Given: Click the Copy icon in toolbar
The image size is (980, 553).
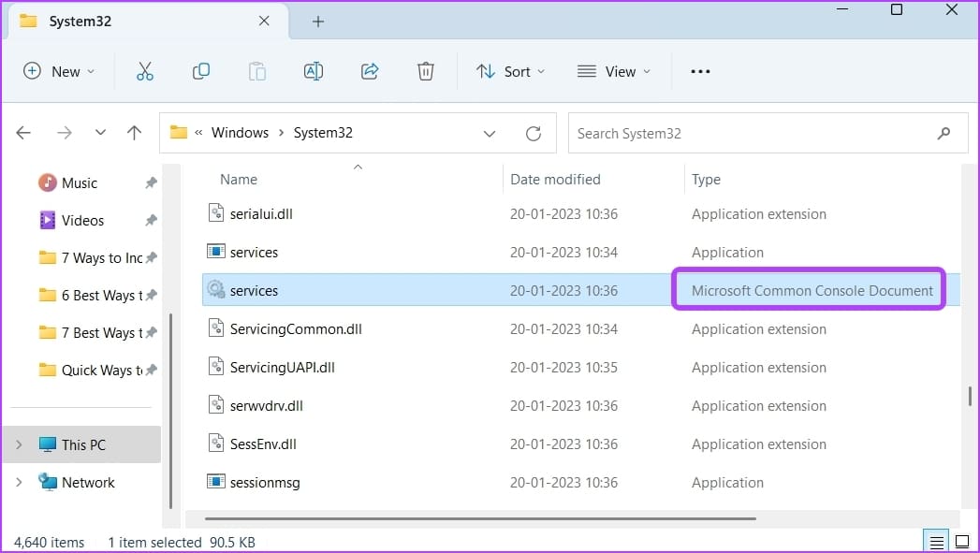Looking at the screenshot, I should coord(200,71).
